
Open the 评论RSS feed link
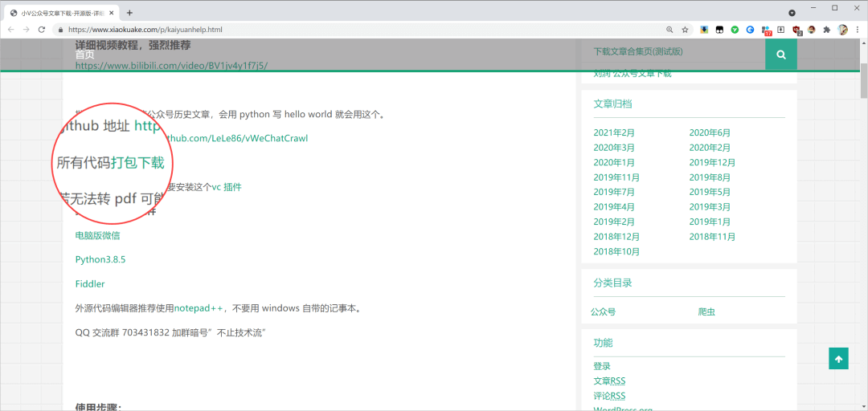coord(609,396)
